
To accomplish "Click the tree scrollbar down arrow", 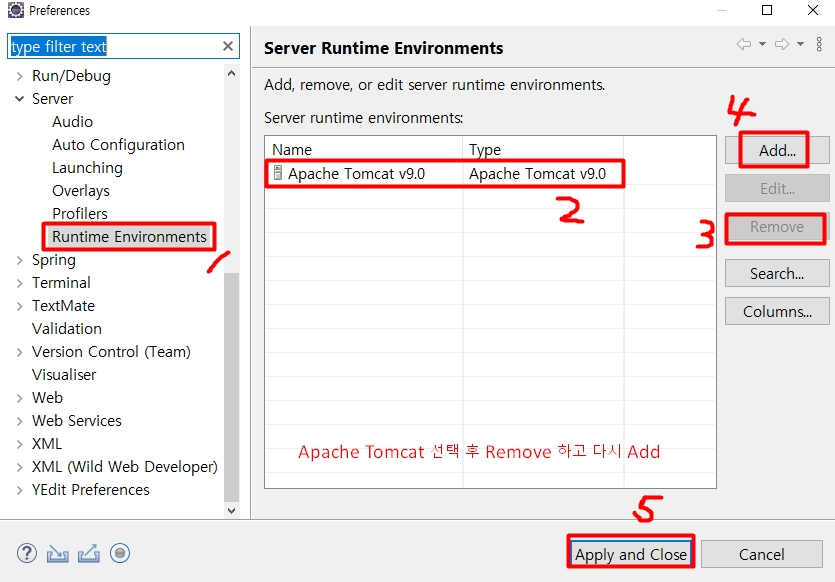I will click(231, 510).
